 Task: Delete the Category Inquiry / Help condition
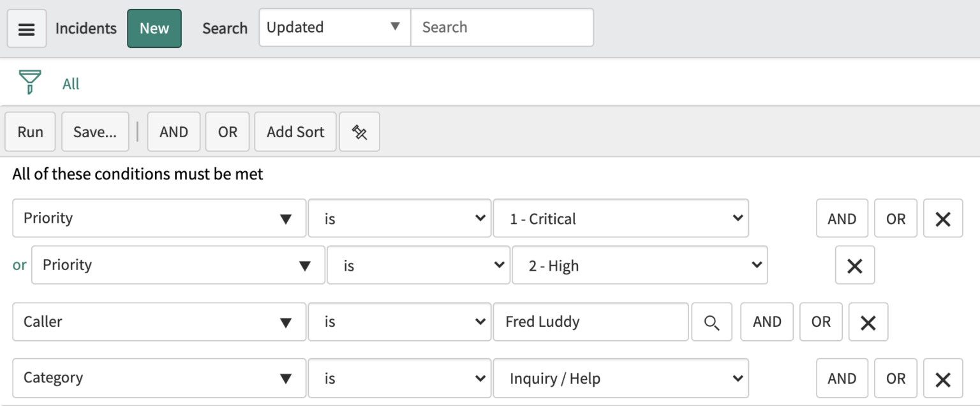click(942, 378)
